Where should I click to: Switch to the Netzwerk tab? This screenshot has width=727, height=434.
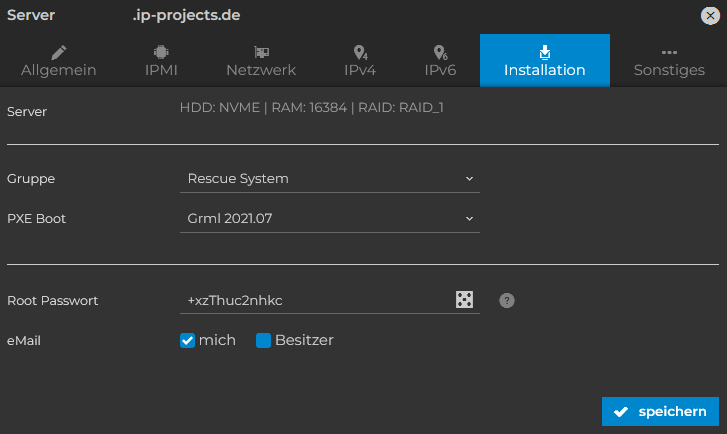click(261, 60)
